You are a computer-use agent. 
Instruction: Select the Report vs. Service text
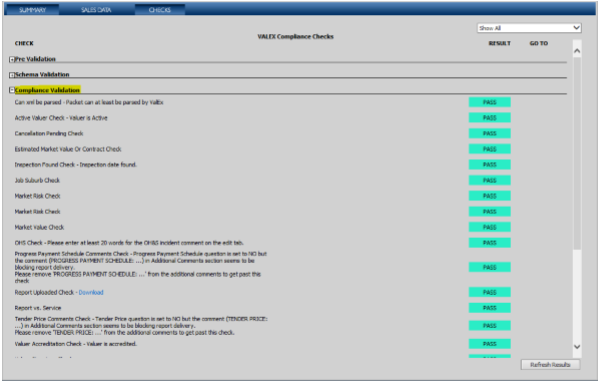38,308
